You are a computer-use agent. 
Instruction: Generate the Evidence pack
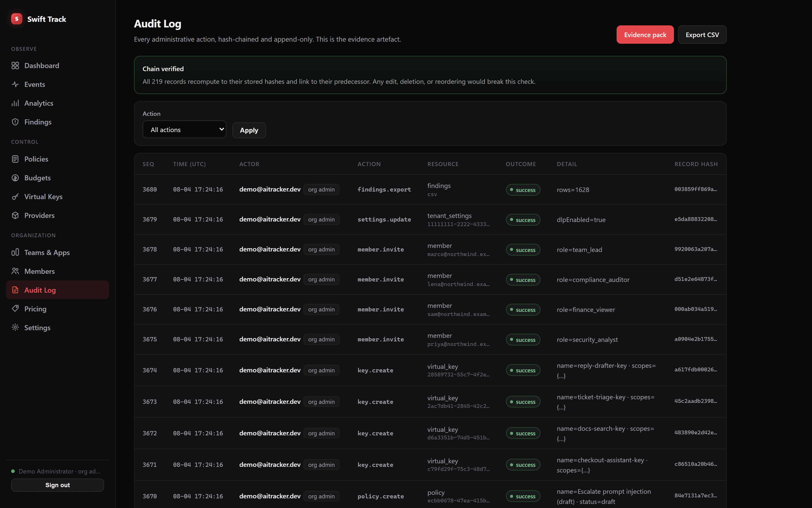645,35
